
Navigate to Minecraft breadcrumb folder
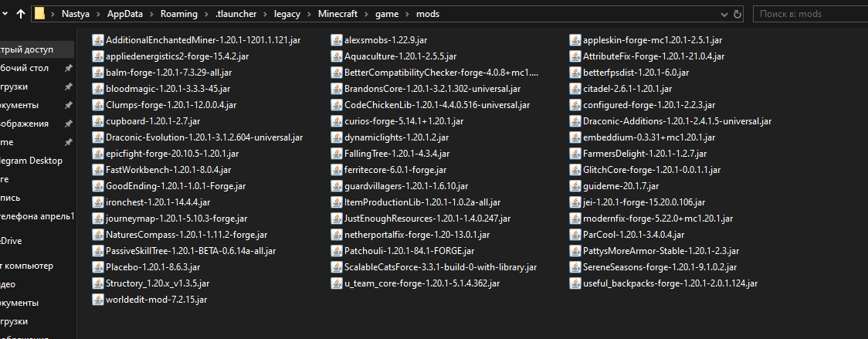pyautogui.click(x=337, y=15)
